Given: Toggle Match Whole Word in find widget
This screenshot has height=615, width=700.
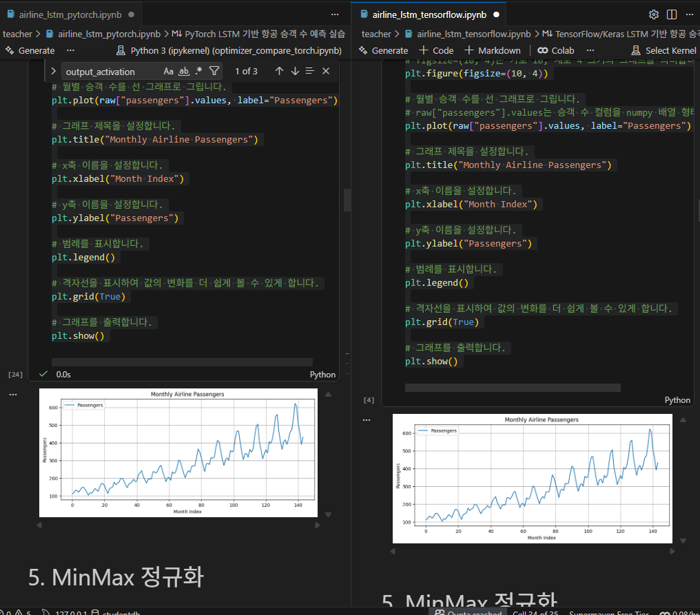Looking at the screenshot, I should click(x=184, y=71).
